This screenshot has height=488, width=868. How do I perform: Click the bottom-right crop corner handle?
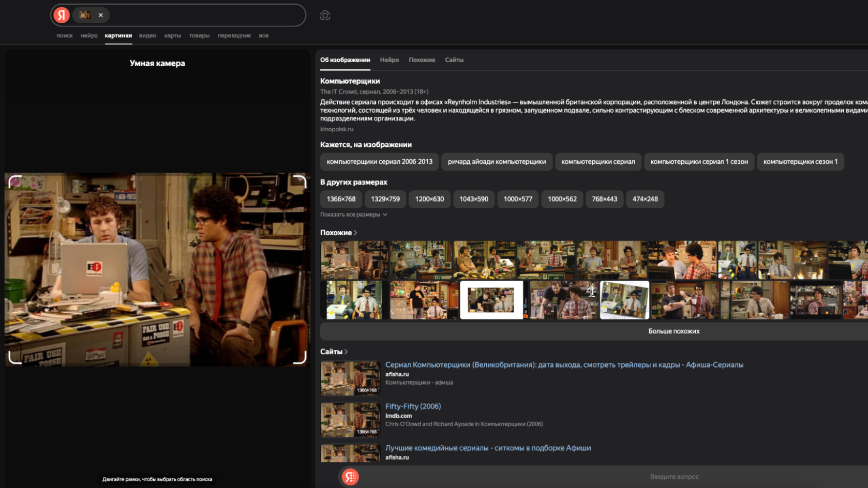pyautogui.click(x=301, y=357)
